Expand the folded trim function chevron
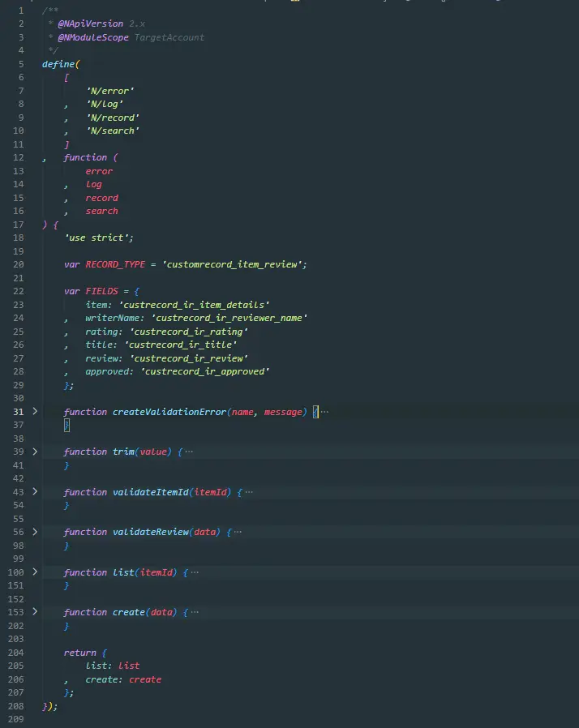The height and width of the screenshot is (728, 579). tap(35, 452)
